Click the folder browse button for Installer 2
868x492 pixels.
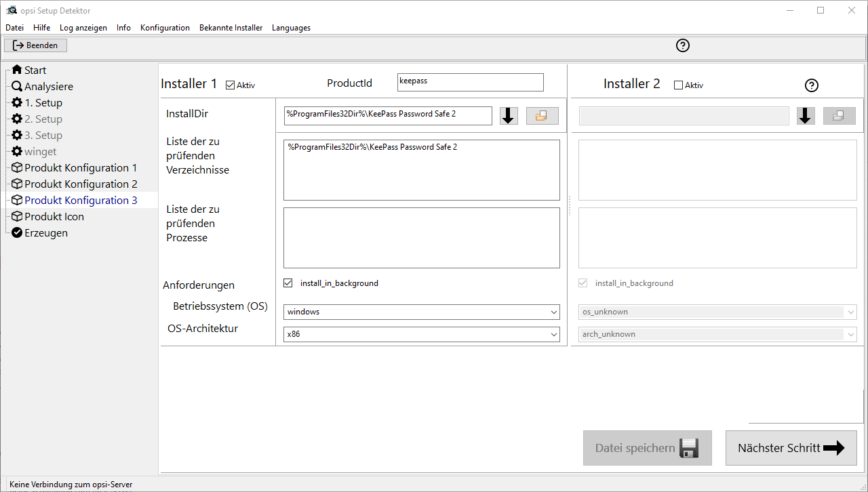tap(839, 116)
